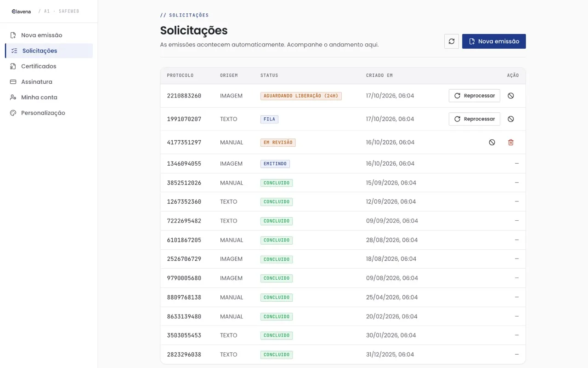
Task: Click the Solicitações list icon in sidebar
Action: coord(14,51)
